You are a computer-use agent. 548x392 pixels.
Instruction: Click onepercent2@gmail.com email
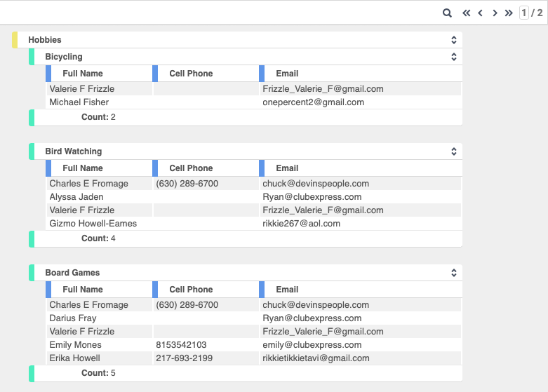[x=313, y=102]
